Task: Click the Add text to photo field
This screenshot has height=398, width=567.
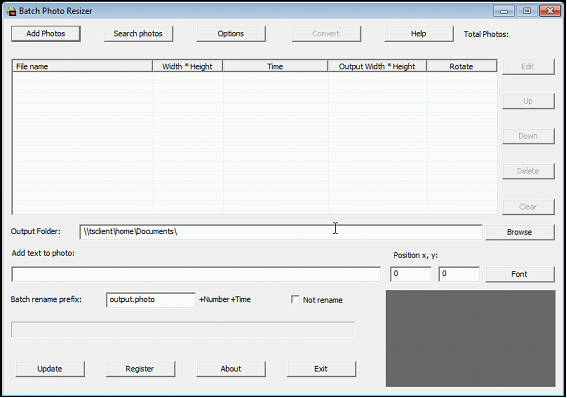Action: (196, 274)
